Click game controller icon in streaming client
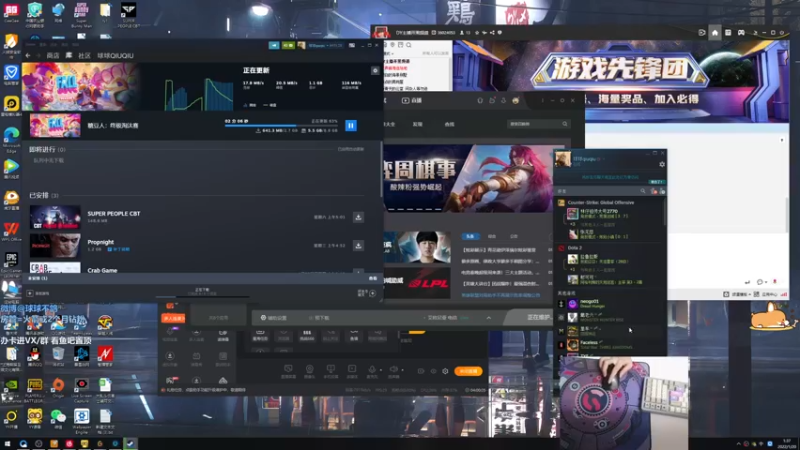800x450 pixels. 741,33
